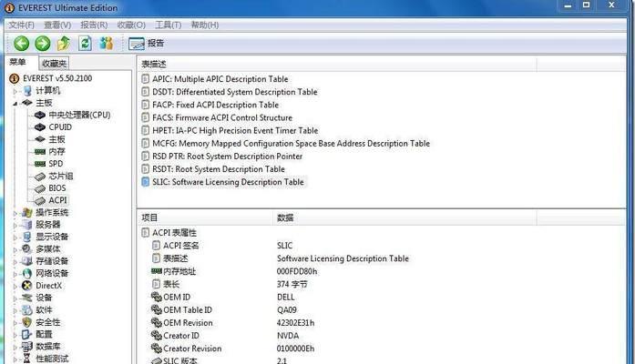Viewport: 635px width, 364px height.
Task: Expand the 存储设备 tree node
Action: [15, 262]
